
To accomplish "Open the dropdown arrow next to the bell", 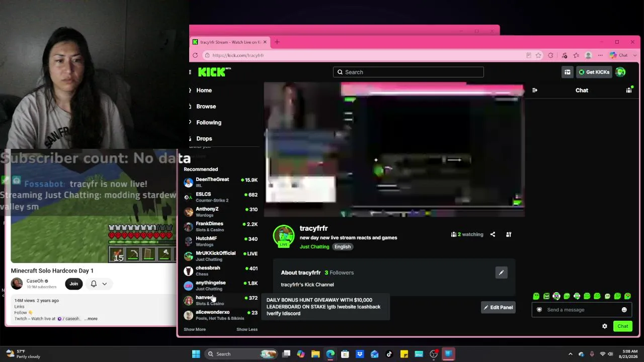I will (x=104, y=284).
